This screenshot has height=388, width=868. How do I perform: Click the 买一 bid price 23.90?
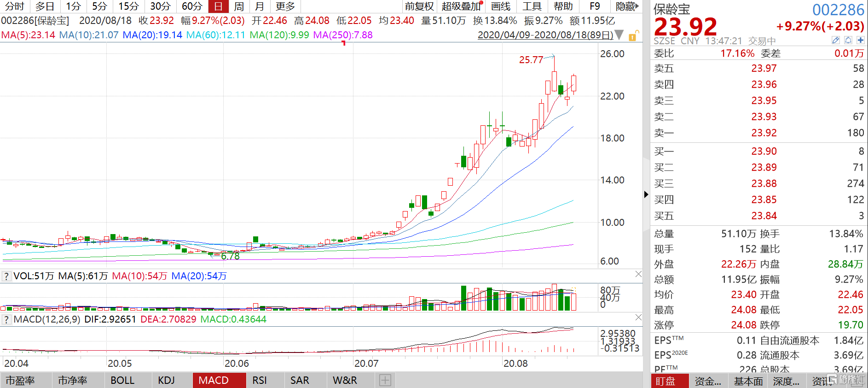[764, 151]
